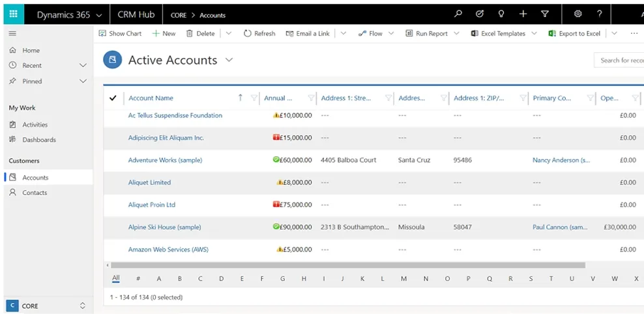This screenshot has height=314, width=644.
Task: Click the lightbulb assistant icon
Action: point(501,14)
